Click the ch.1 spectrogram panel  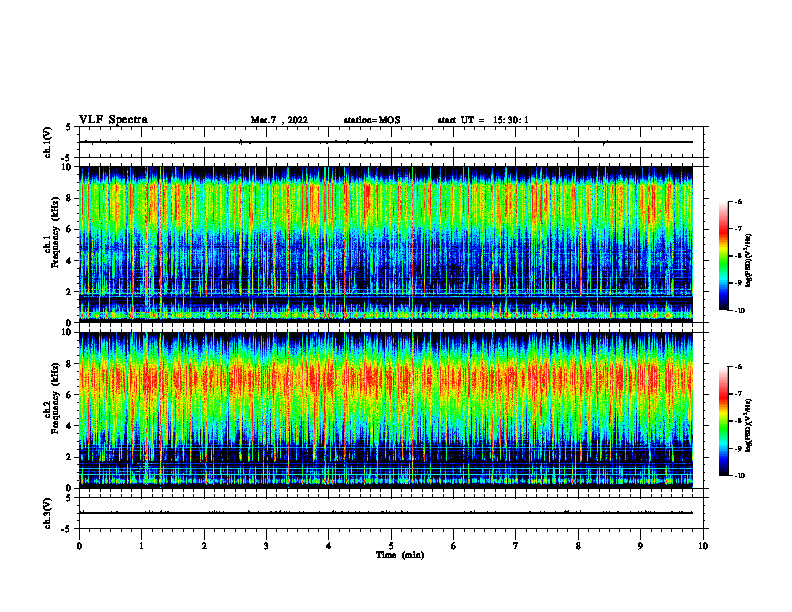click(386, 244)
